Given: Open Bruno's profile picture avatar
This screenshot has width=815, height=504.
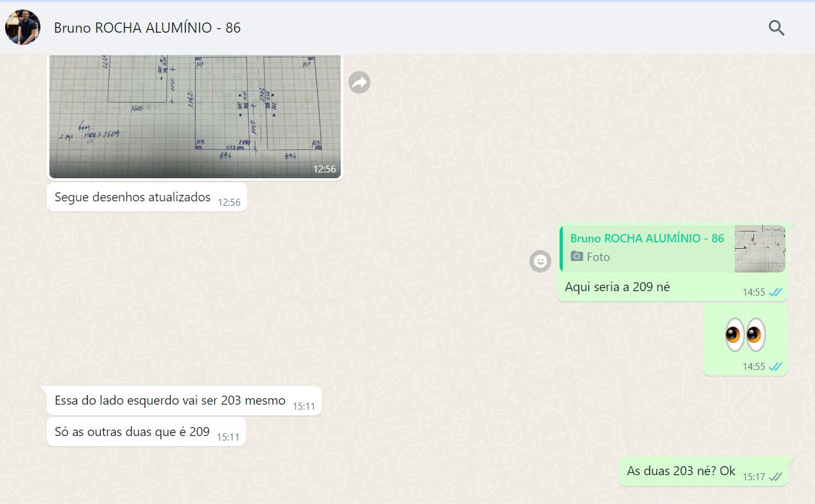Looking at the screenshot, I should (x=22, y=28).
